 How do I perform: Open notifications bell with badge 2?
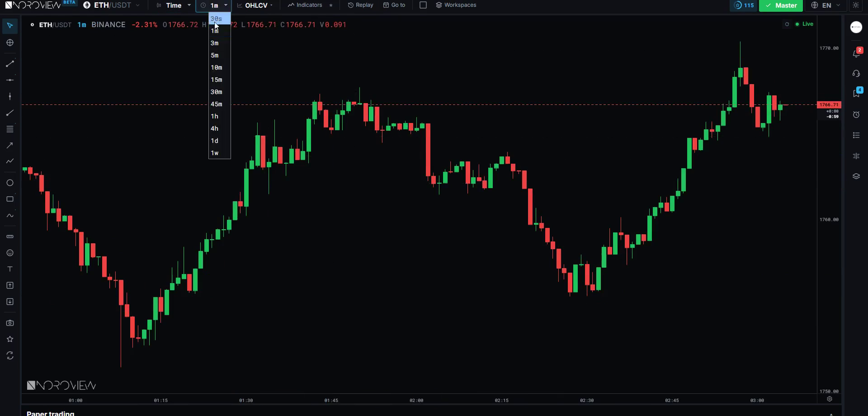tap(856, 53)
